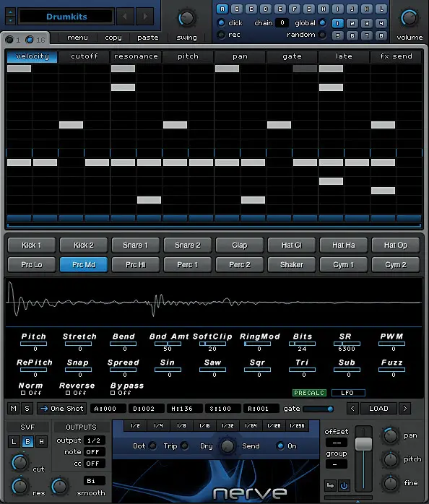Viewport: 429px width, 504px height.
Task: Select pattern slot A
Action: (x=222, y=9)
